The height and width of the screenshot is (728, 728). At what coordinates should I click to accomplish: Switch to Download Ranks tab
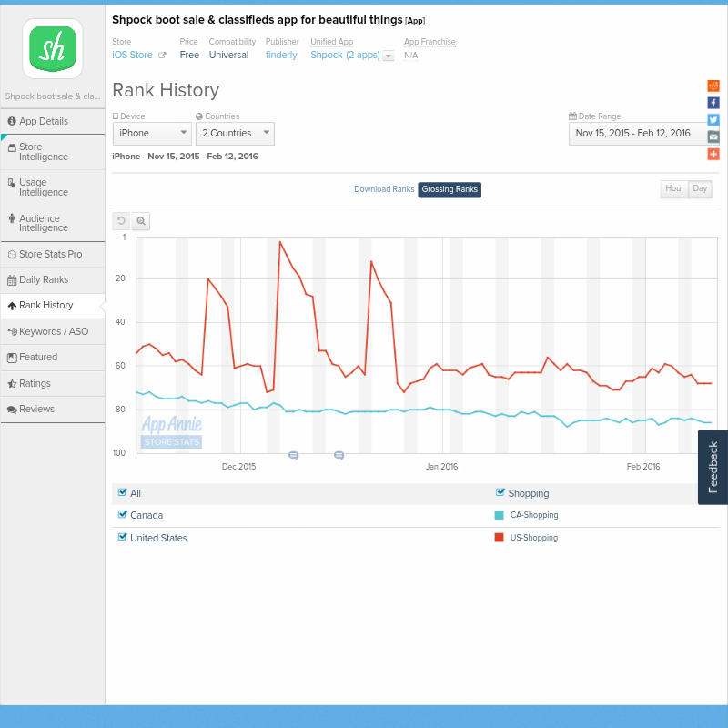click(384, 189)
